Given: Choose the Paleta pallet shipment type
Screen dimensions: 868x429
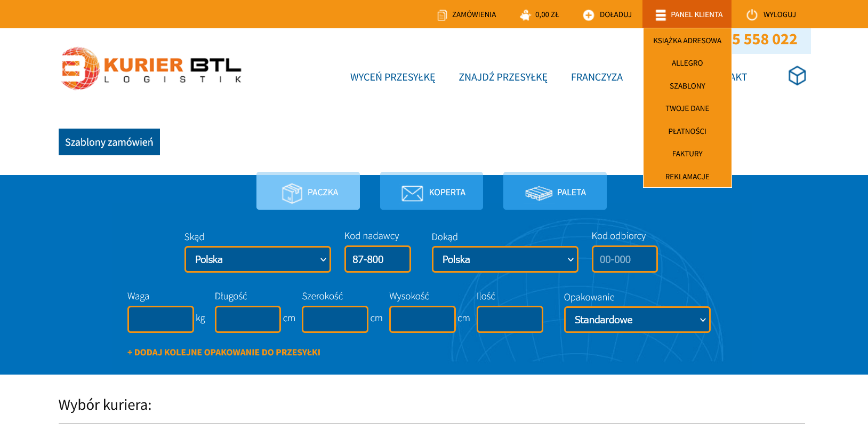Looking at the screenshot, I should pos(554,192).
